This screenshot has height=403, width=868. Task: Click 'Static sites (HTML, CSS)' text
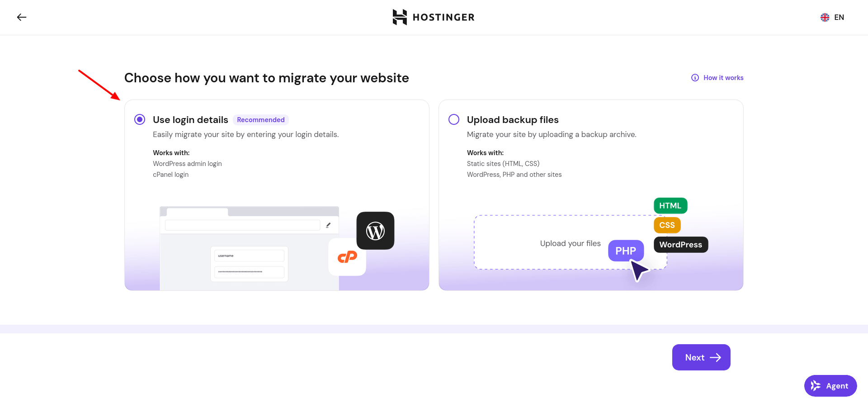tap(503, 164)
